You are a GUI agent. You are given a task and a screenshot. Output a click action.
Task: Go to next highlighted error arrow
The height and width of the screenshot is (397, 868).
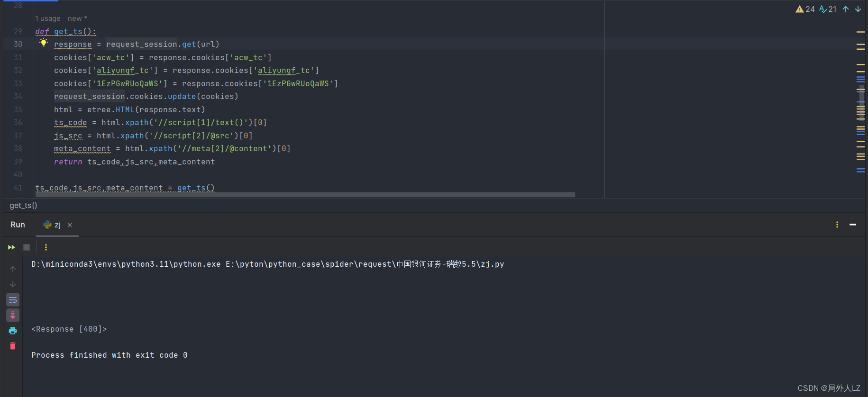click(x=858, y=9)
